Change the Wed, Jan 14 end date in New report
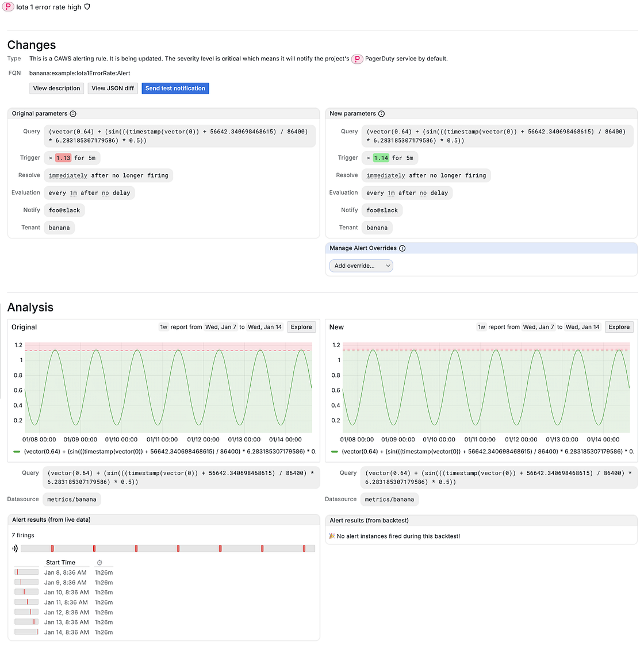Viewport: 644px width, 650px height. point(582,327)
